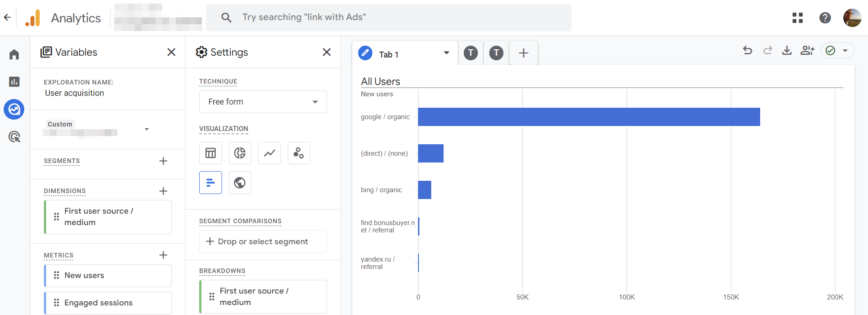Add a new dimension with plus
Image resolution: width=868 pixels, height=315 pixels.
click(163, 191)
